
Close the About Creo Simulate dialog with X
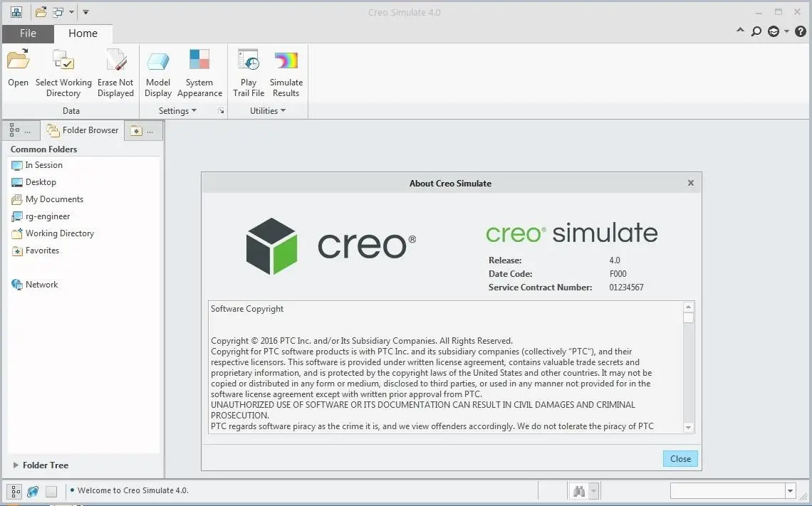click(x=690, y=183)
